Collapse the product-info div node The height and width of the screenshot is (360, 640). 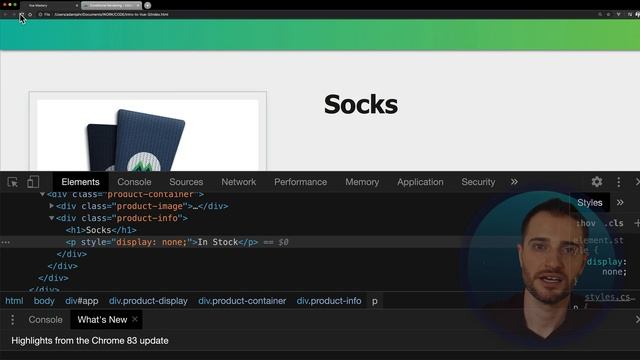(51, 218)
